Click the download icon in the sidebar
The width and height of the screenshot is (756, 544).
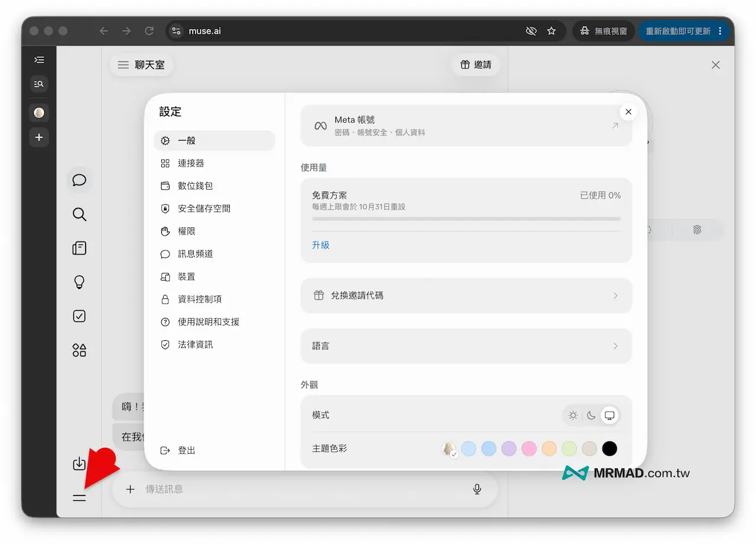coord(79,464)
